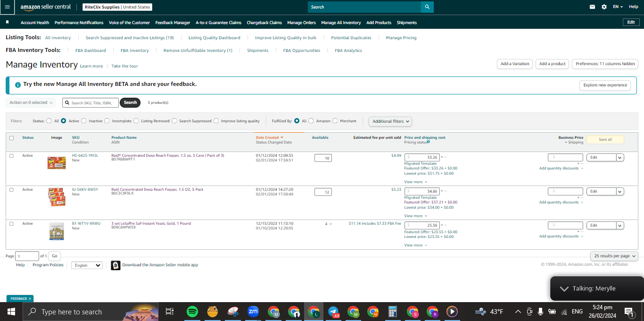
Task: Tick checkbox for SKU HS-6425-YM2L
Action: 11,156
